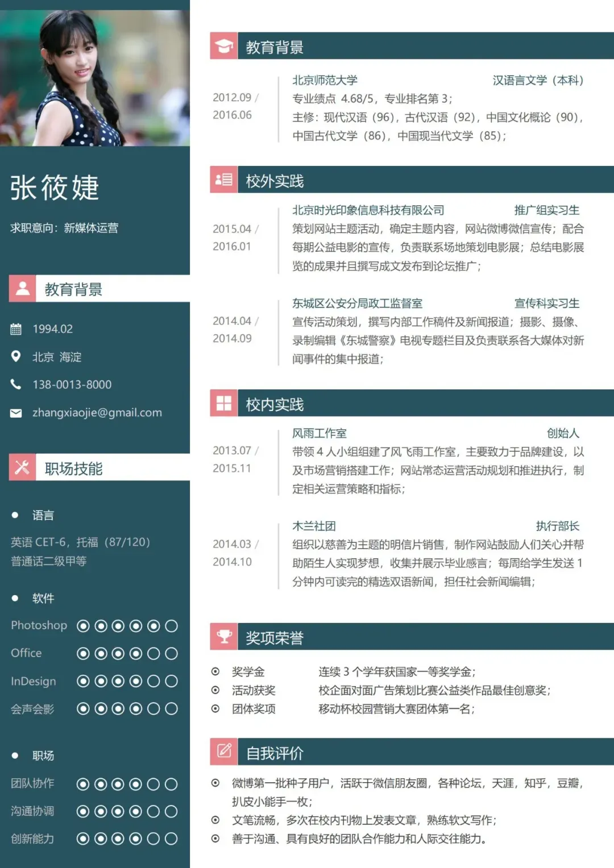
Task: Select the four-square grid icon beside 校内实践
Action: [x=224, y=403]
